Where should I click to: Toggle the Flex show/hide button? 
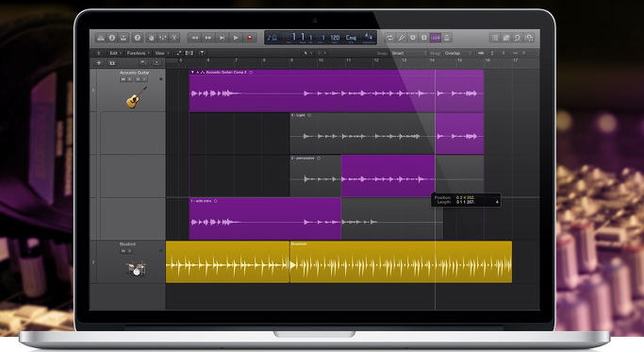pos(190,53)
